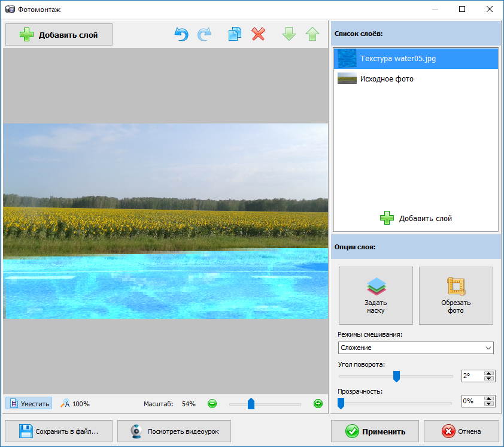Close the Фотомонтаж window
Screen dimensions: 504x447
[x=489, y=9]
